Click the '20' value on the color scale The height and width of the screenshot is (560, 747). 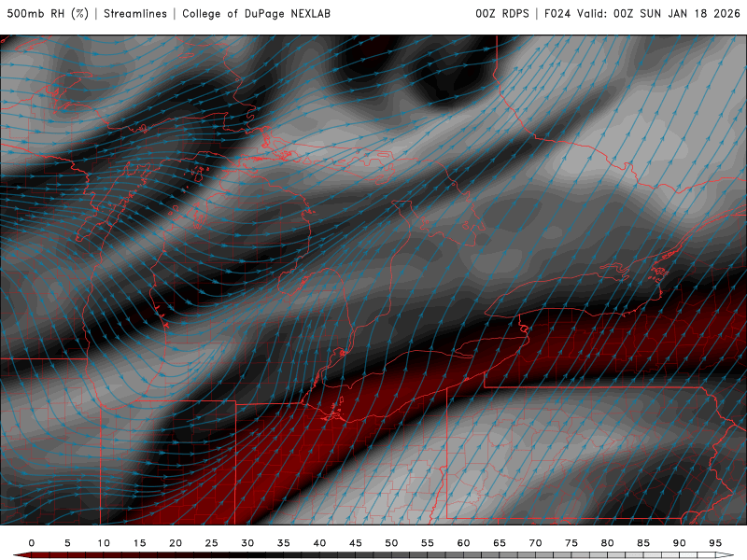(176, 543)
